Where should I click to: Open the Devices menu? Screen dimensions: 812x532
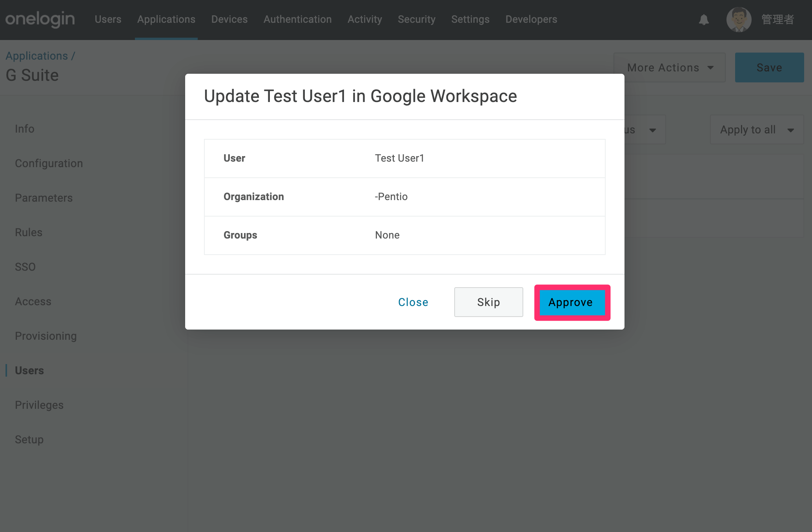[x=229, y=19]
